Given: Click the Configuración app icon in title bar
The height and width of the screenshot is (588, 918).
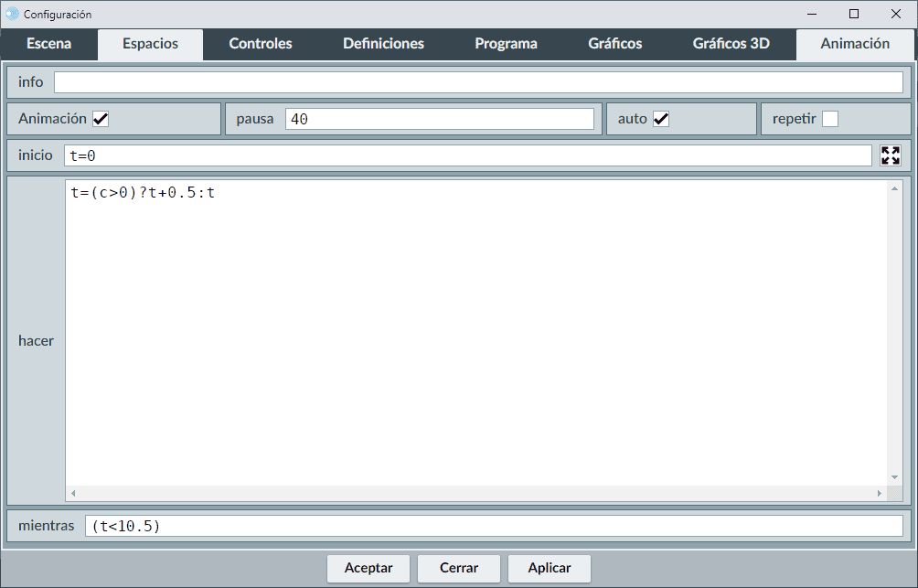Looking at the screenshot, I should coord(12,14).
